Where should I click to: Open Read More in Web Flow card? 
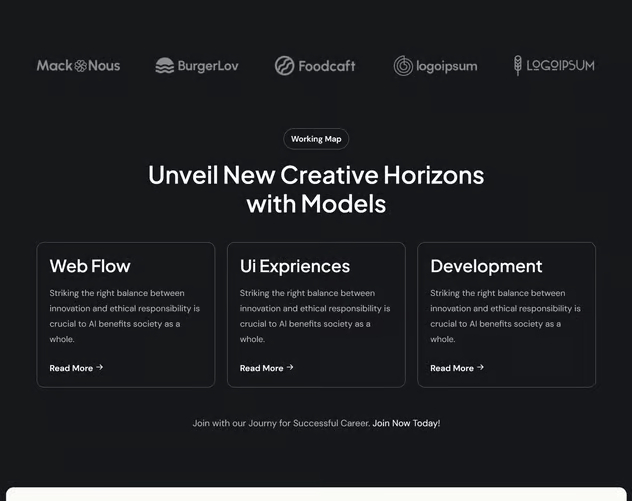point(76,368)
